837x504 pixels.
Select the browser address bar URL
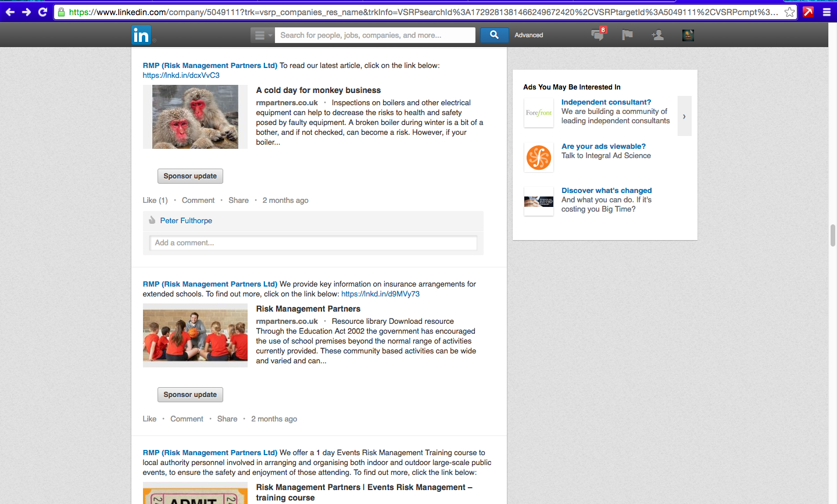pyautogui.click(x=423, y=12)
